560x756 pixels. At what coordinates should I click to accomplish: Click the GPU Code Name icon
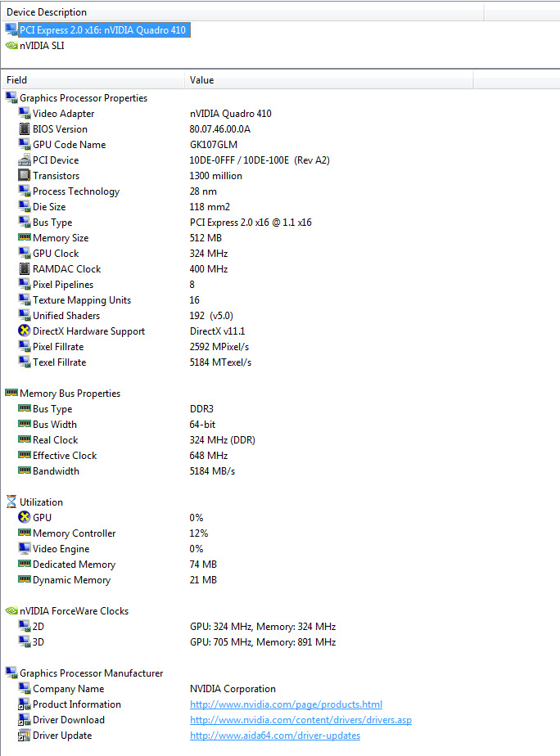[24, 145]
